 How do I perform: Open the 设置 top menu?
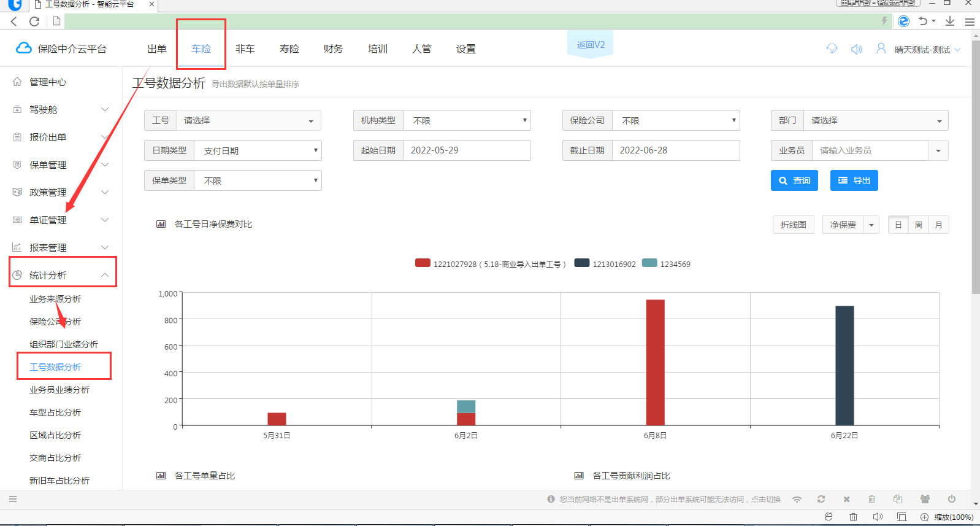466,48
